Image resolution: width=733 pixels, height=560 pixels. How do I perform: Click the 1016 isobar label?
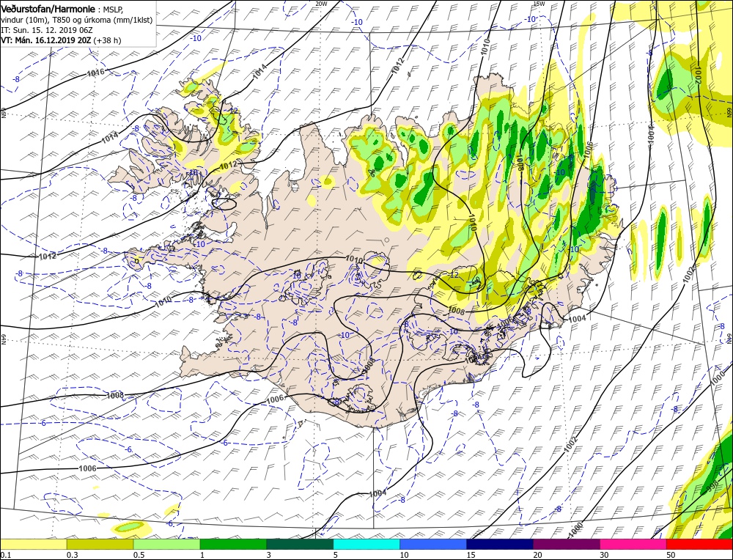tap(95, 72)
